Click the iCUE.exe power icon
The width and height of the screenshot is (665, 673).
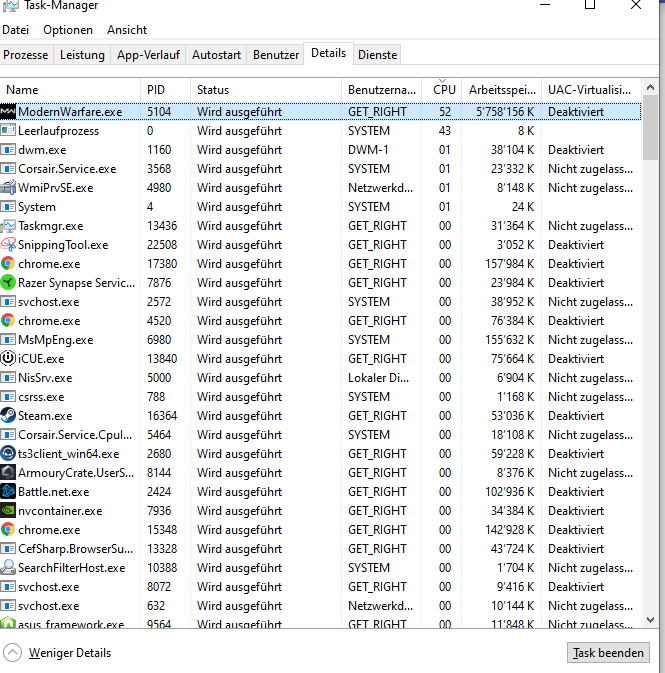click(x=8, y=359)
